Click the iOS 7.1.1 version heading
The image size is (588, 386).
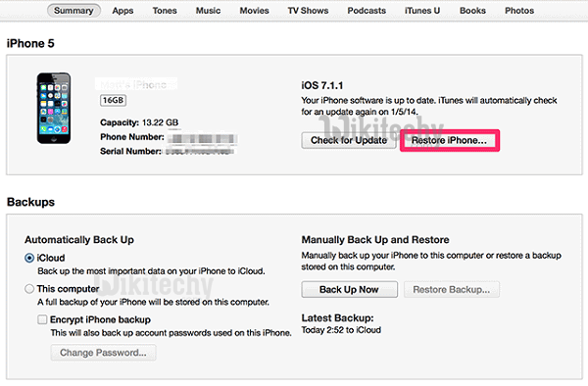point(322,86)
